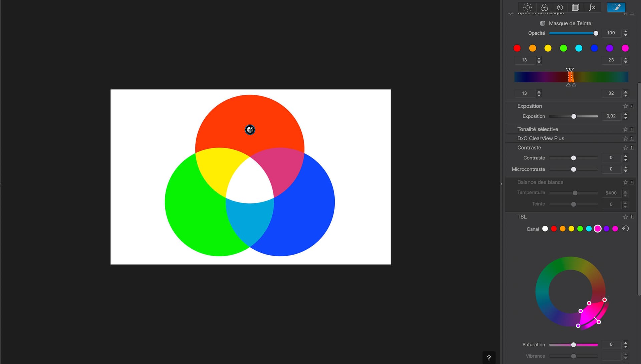Screen dimensions: 641x364
Task: Increase the Opacité value stepper
Action: pos(626,31)
